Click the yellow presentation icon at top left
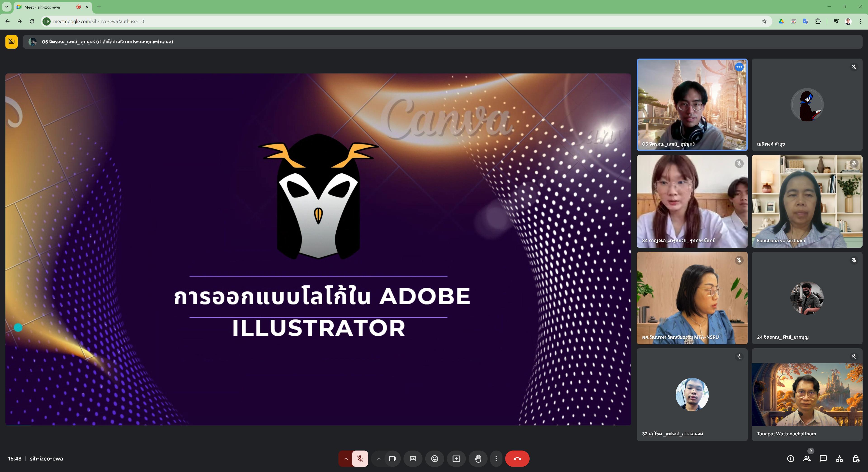 pyautogui.click(x=12, y=42)
